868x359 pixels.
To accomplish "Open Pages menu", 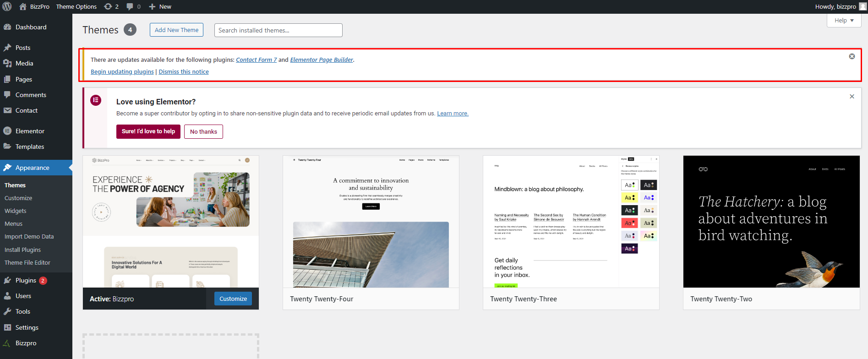I will [x=36, y=79].
